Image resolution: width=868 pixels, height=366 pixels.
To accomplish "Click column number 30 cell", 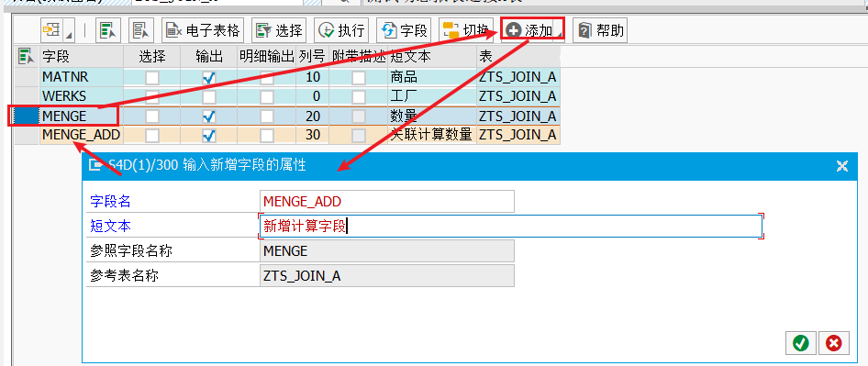I will tap(313, 135).
